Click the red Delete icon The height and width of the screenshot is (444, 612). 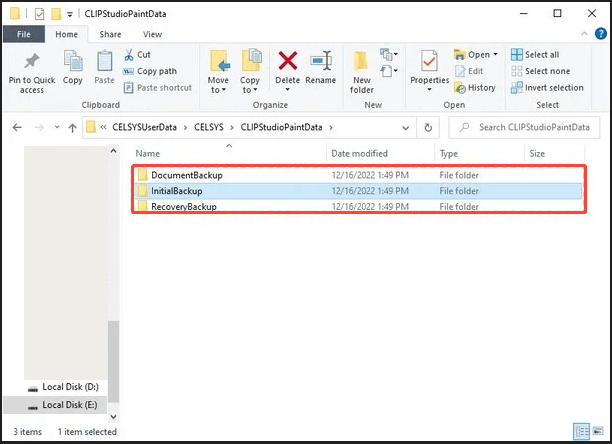point(287,61)
